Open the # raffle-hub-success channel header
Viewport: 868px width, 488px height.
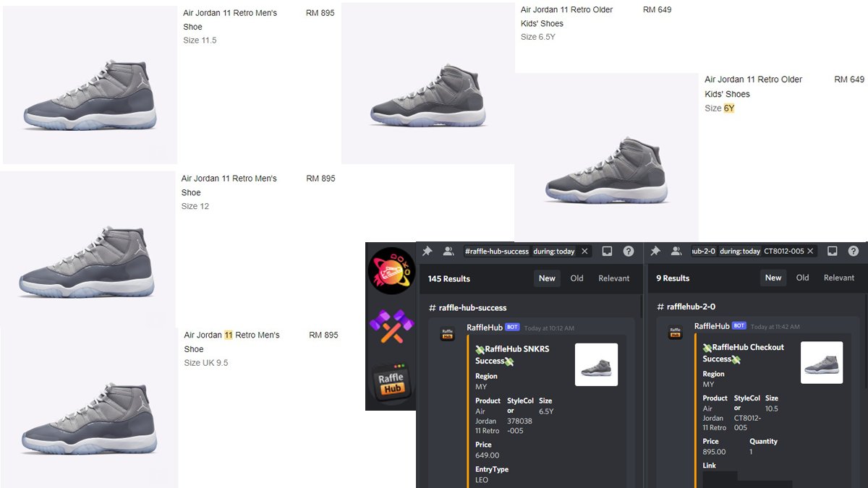click(x=467, y=308)
